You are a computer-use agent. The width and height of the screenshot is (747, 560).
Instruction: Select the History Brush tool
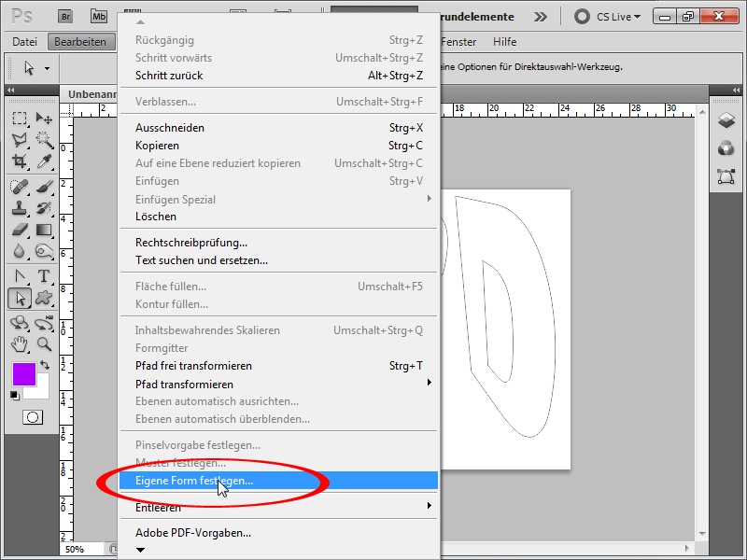(44, 208)
